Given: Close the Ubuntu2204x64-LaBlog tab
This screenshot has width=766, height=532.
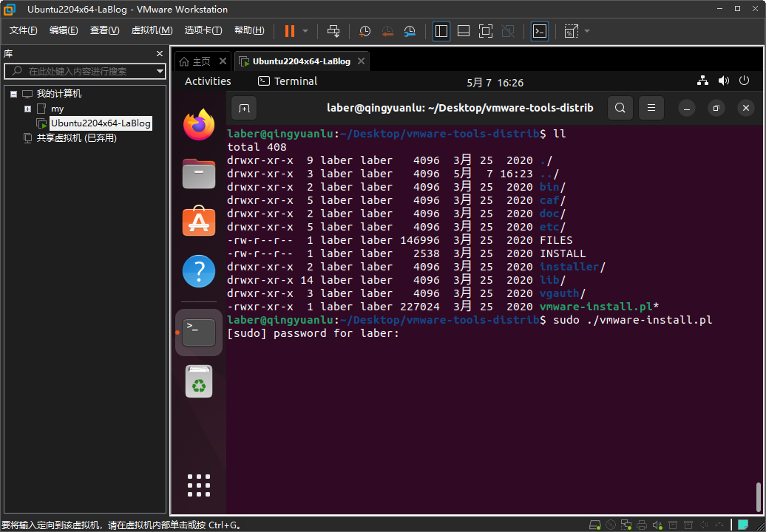Looking at the screenshot, I should click(361, 61).
